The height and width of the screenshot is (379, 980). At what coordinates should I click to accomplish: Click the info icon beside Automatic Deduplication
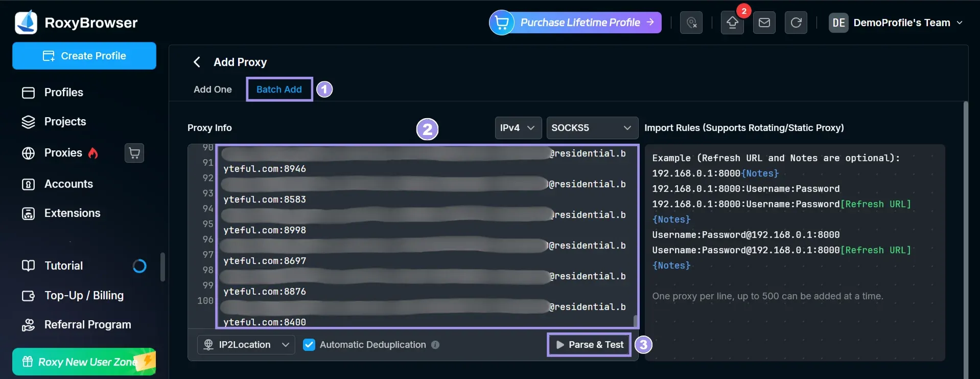(435, 345)
